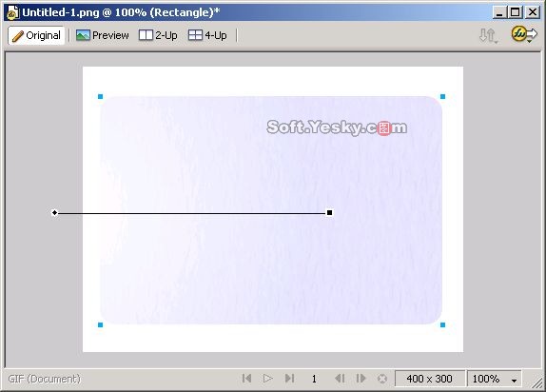The image size is (546, 392).
Task: Go to the first frame
Action: point(246,378)
